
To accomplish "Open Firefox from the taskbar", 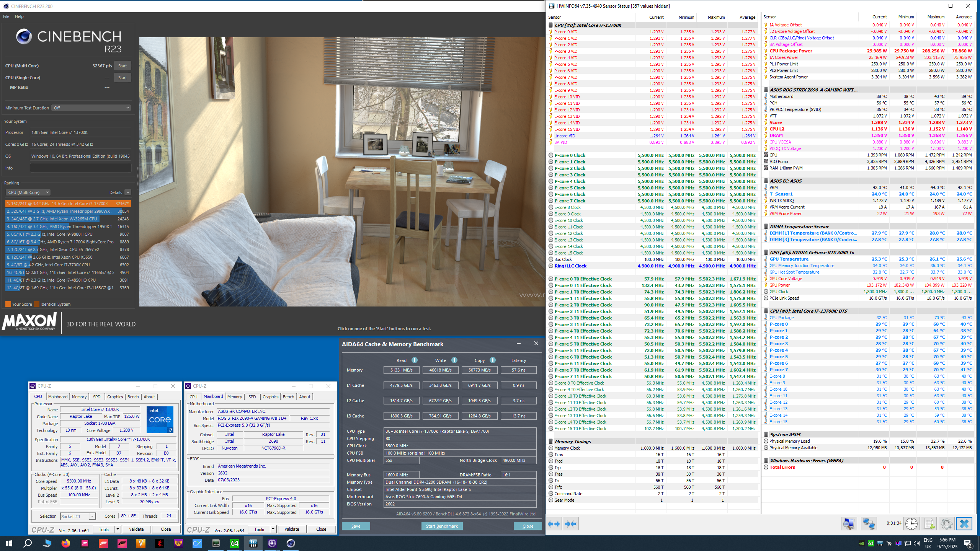I will (66, 543).
